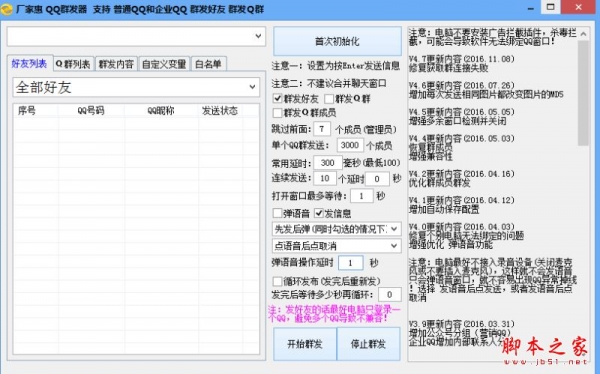This screenshot has width=600, height=374.
Task: Click the 连续发送 count field
Action: (x=325, y=178)
